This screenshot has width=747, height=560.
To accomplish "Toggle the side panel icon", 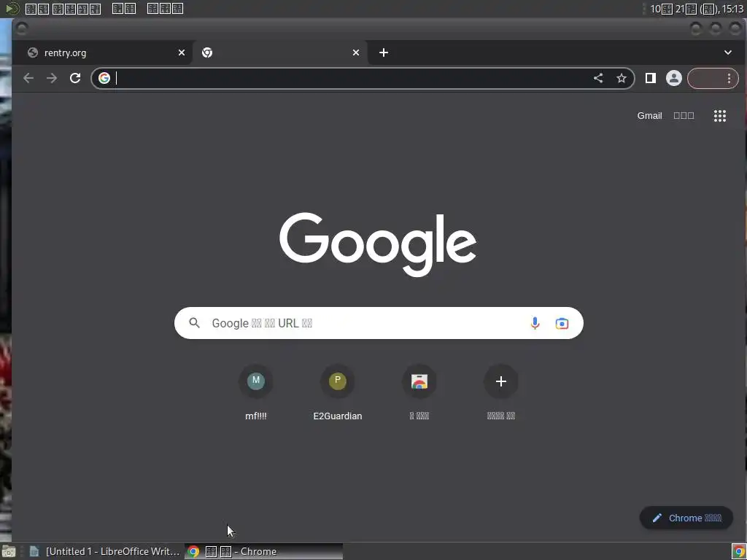I will [650, 78].
